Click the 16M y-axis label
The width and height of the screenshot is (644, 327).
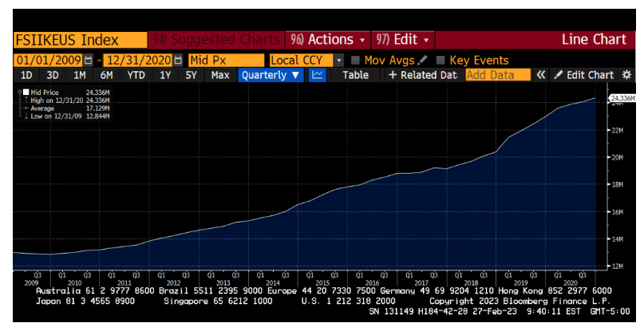618,212
